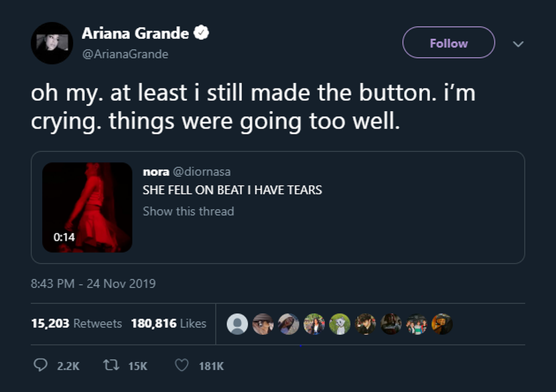Open the @ArianaGrande handle link
The height and width of the screenshot is (392, 556).
point(125,54)
